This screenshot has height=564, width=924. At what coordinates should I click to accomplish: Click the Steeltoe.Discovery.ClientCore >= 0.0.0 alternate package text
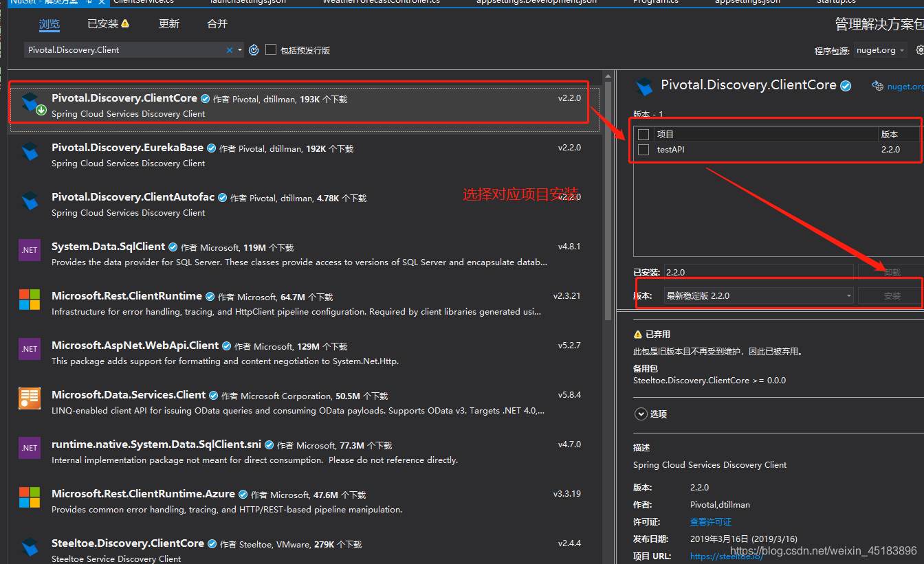(709, 381)
